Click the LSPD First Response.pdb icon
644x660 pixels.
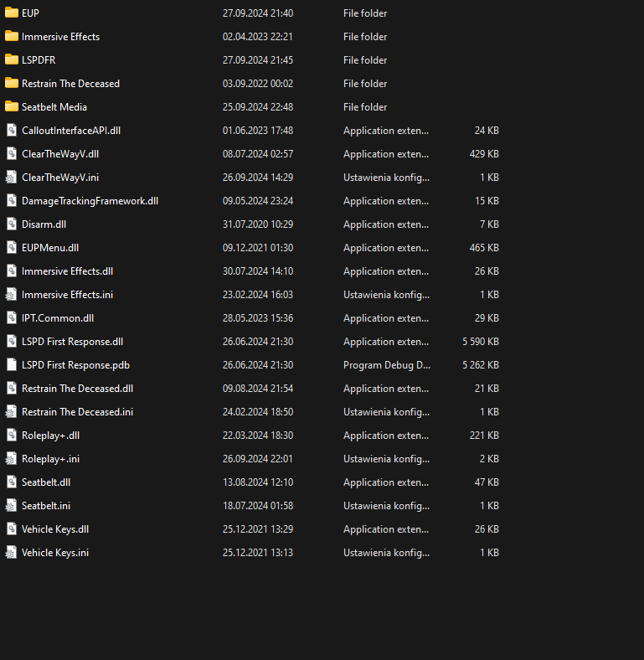coord(12,365)
